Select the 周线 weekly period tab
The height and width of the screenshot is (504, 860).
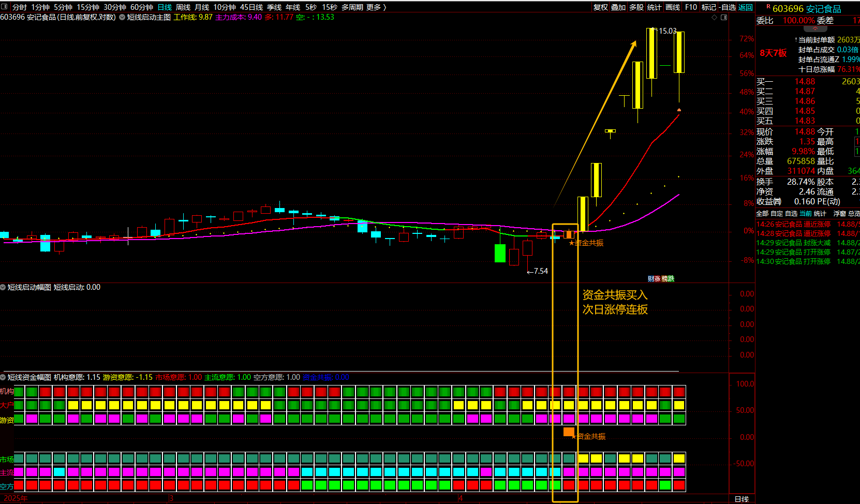(183, 7)
